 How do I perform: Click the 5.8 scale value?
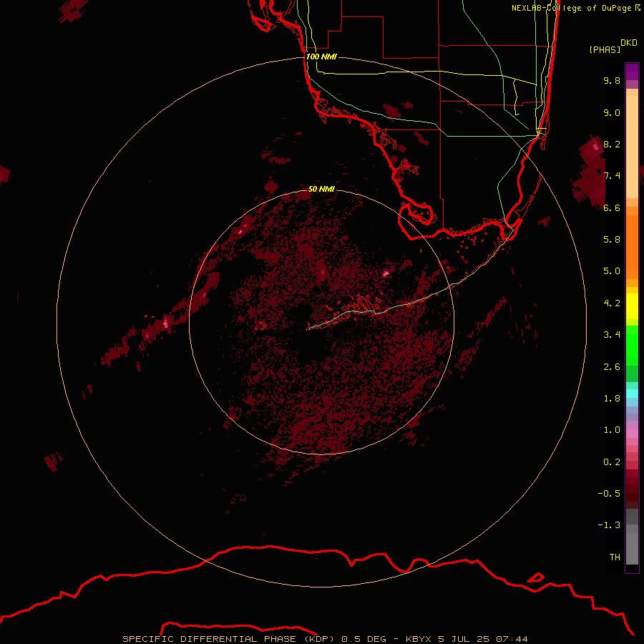612,239
